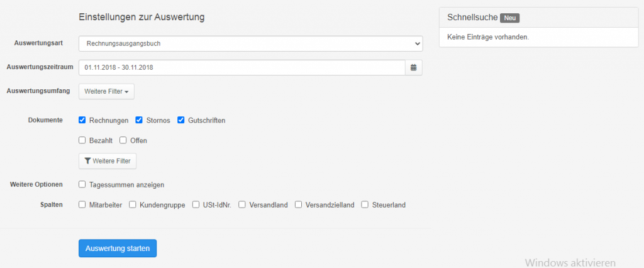644x268 pixels.
Task: Tick the Versandland column checkbox
Action: [242, 204]
